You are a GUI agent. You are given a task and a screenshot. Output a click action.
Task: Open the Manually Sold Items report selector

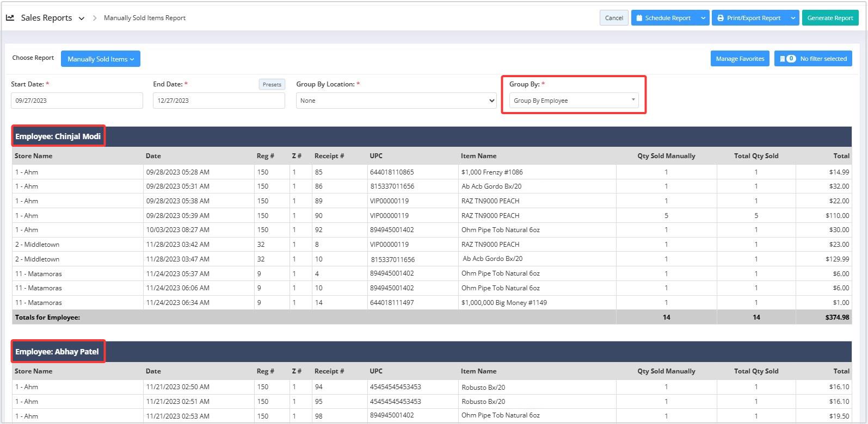(101, 59)
